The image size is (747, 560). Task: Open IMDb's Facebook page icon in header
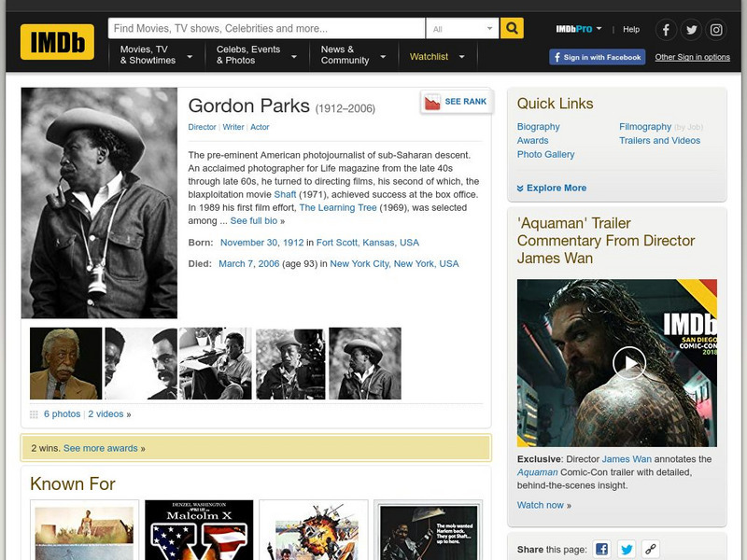coord(666,30)
